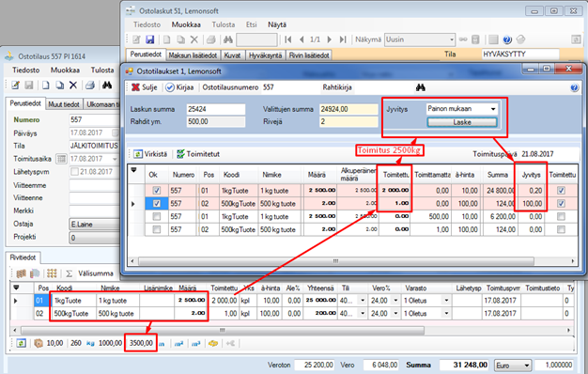Viewport: 588px width, 374px height.
Task: Switch to Maksun lisätiedot tab
Action: point(193,55)
